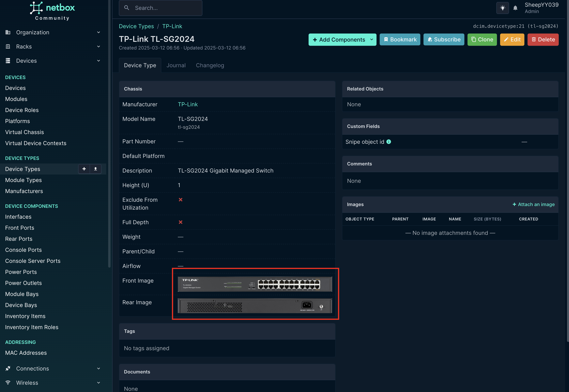Screen dimensions: 569x392
Task: Open Console Server Ports in sidebar
Action: [33, 261]
